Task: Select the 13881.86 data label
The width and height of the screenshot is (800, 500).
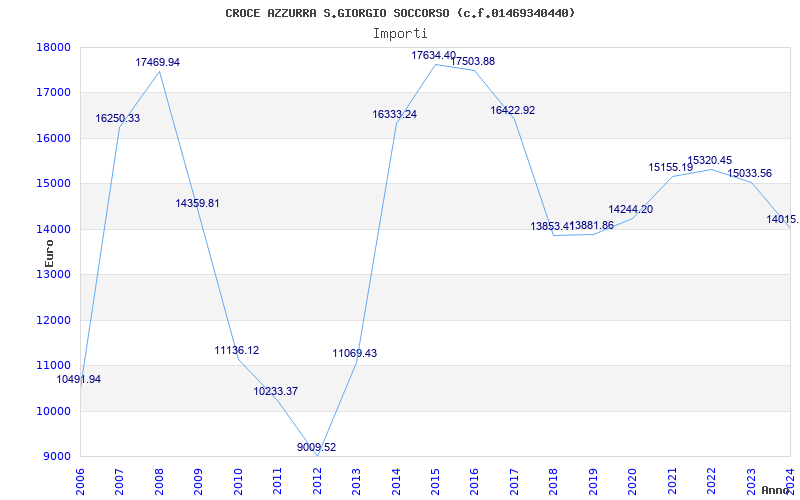Action: (593, 226)
